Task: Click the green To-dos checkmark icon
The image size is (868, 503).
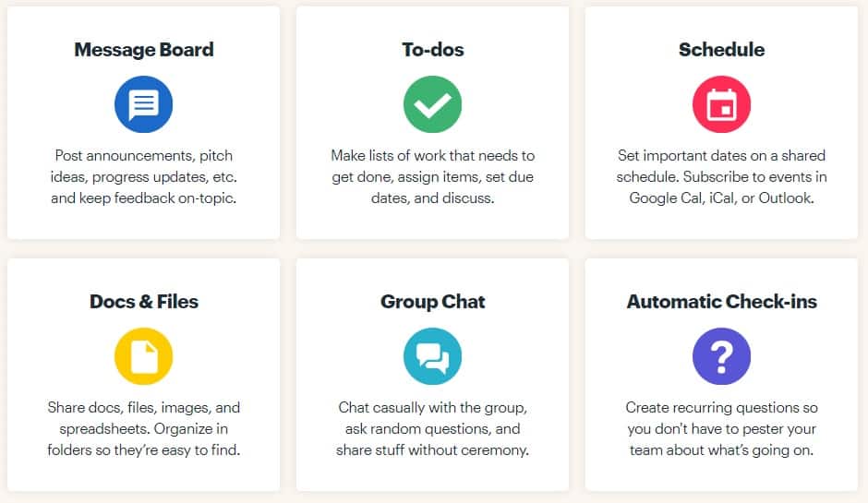Action: [432, 104]
